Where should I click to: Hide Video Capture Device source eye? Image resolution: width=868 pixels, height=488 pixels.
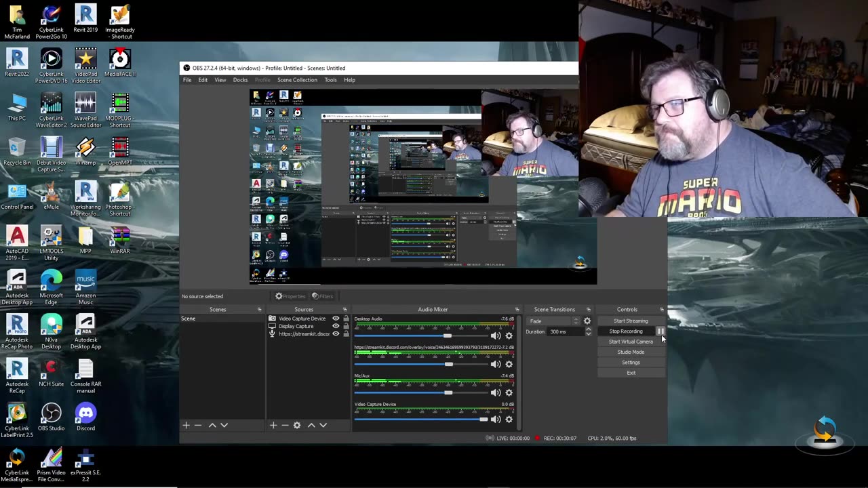coord(336,319)
